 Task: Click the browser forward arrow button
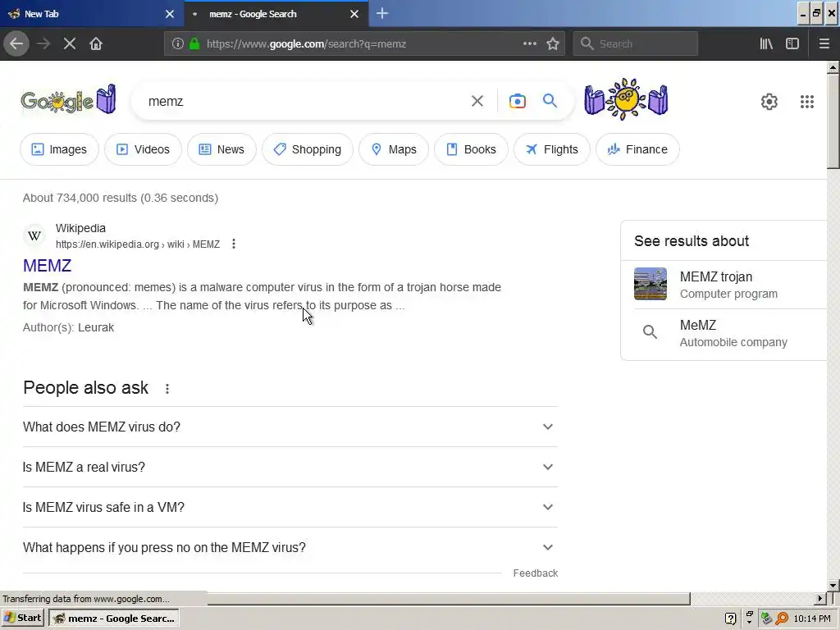click(43, 43)
